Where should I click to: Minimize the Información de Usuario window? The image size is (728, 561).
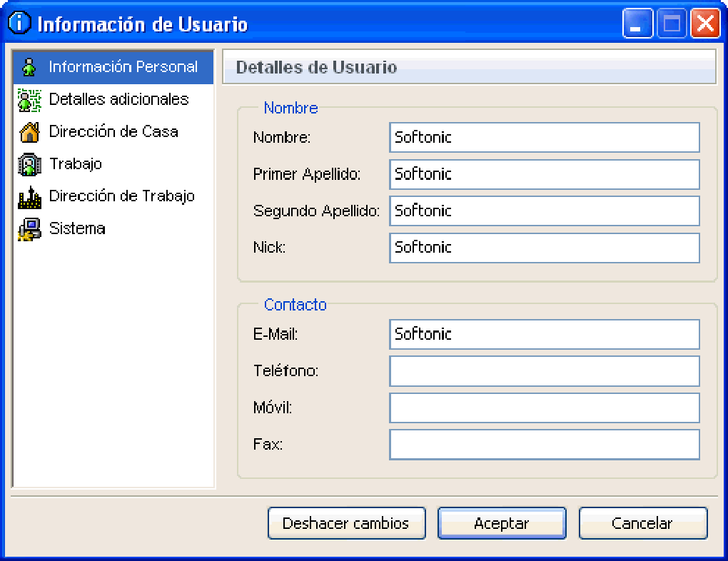[x=637, y=24]
